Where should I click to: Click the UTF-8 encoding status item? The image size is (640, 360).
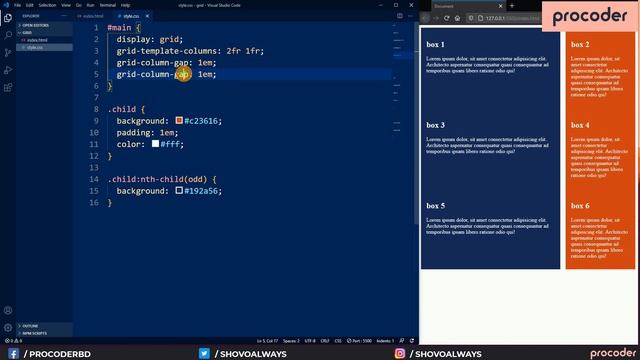(310, 341)
